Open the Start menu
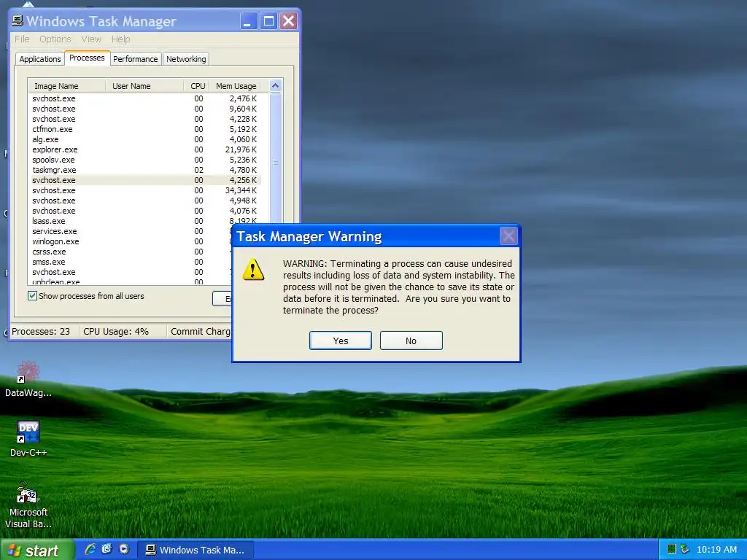747x560 pixels. click(x=37, y=550)
